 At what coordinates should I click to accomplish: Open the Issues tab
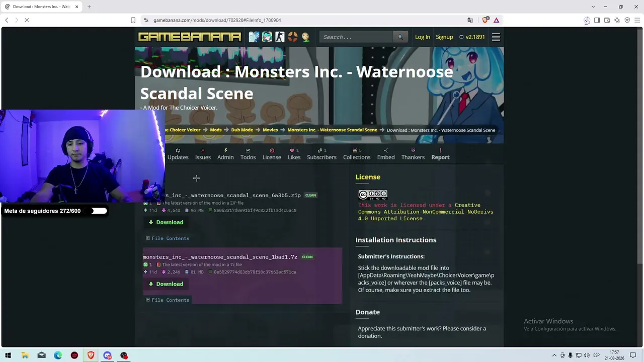(x=203, y=154)
